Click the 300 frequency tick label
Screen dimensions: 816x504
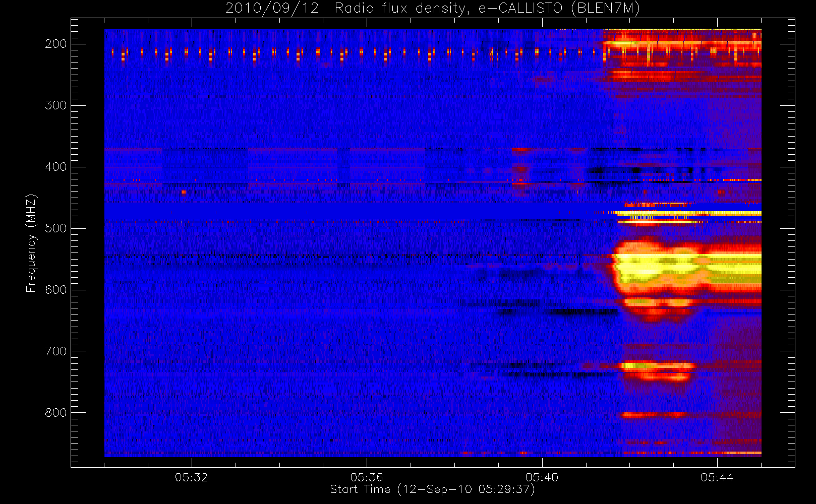[x=56, y=105]
